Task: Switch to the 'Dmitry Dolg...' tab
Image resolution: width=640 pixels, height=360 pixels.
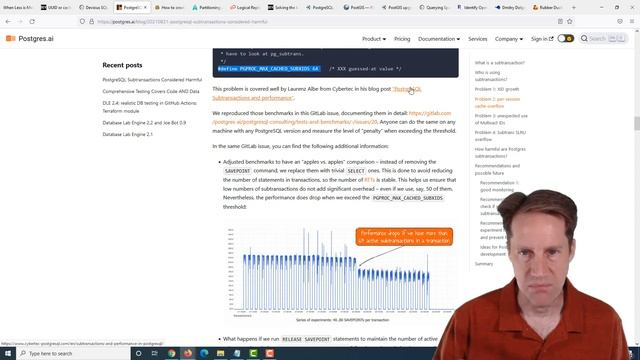Action: coord(509,7)
